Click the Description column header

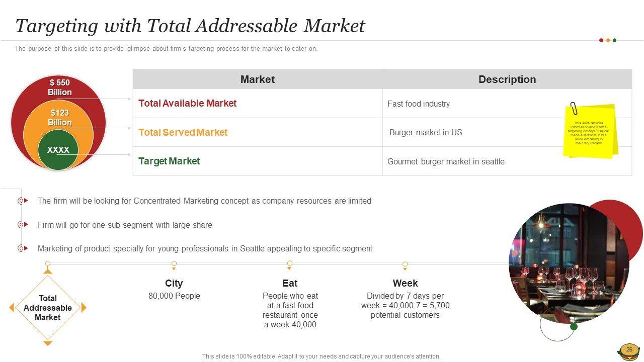507,79
